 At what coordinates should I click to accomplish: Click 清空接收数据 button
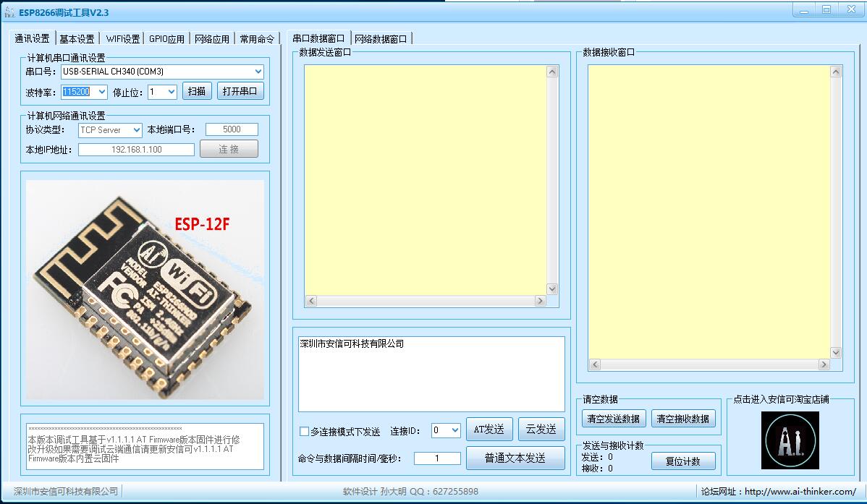(683, 419)
